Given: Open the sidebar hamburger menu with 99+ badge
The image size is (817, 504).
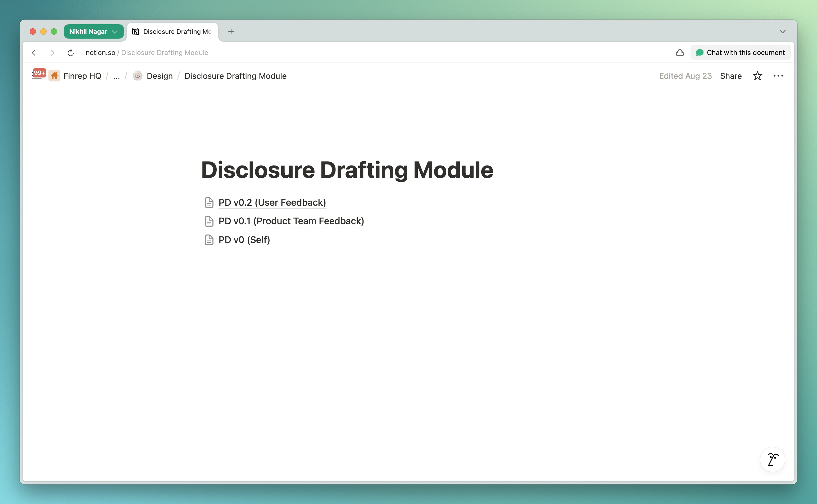Looking at the screenshot, I should click(37, 76).
